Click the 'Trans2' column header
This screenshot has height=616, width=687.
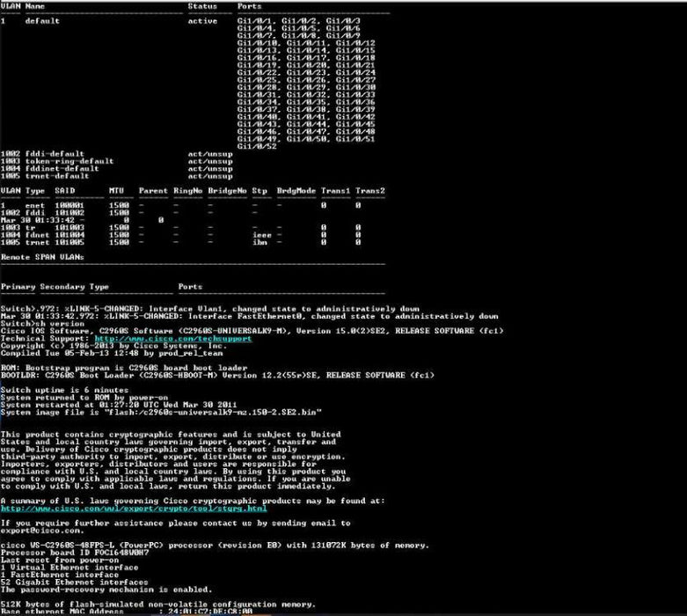369,191
